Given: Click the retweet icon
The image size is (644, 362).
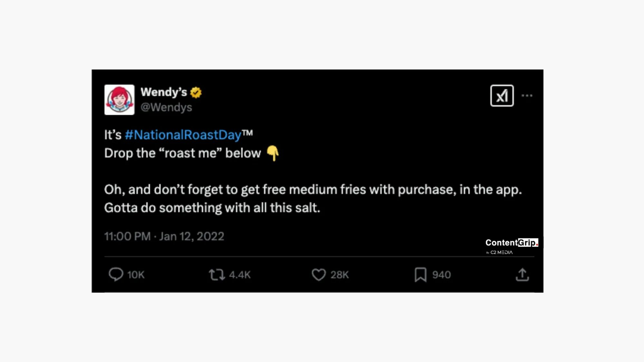Looking at the screenshot, I should point(217,274).
